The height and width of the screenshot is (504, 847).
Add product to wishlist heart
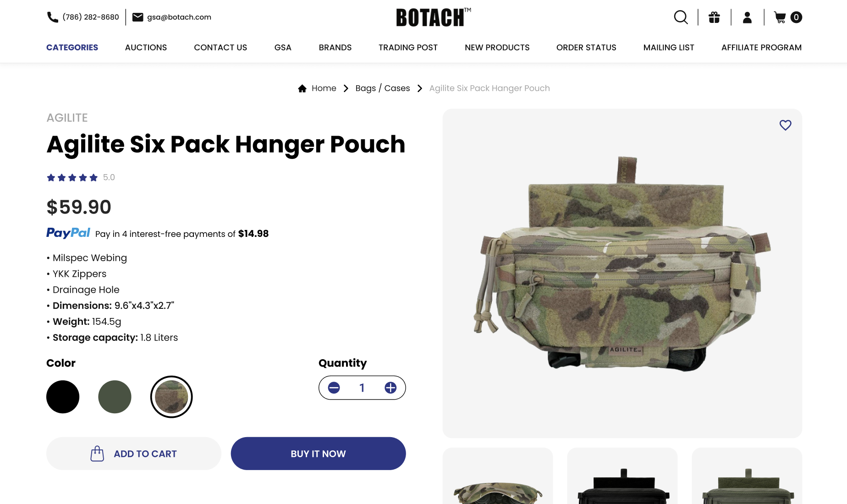click(785, 125)
